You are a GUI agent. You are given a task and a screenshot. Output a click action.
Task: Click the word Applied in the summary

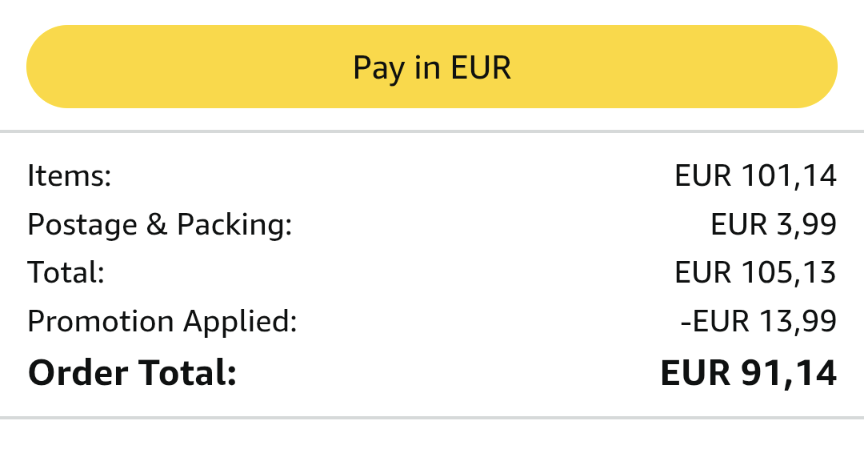tap(240, 321)
